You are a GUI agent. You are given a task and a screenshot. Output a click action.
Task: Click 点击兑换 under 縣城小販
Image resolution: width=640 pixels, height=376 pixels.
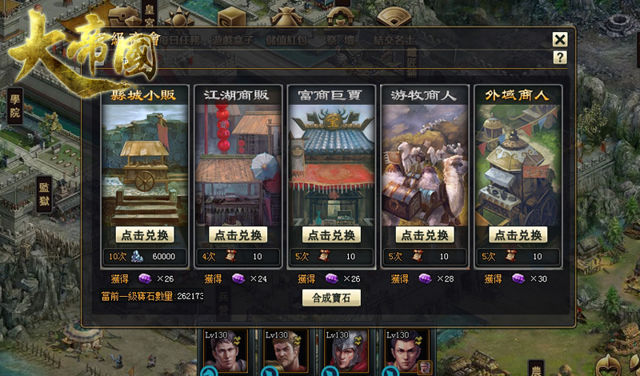click(145, 235)
